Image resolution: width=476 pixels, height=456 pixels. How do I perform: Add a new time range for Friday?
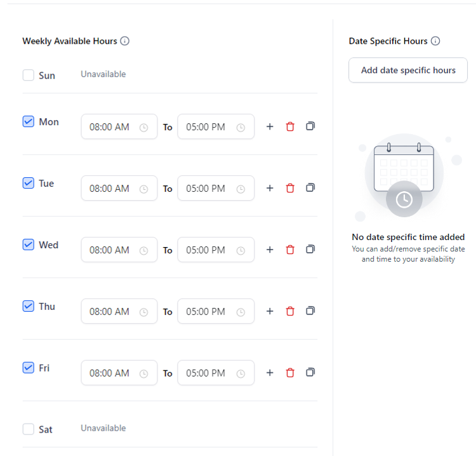tap(270, 373)
